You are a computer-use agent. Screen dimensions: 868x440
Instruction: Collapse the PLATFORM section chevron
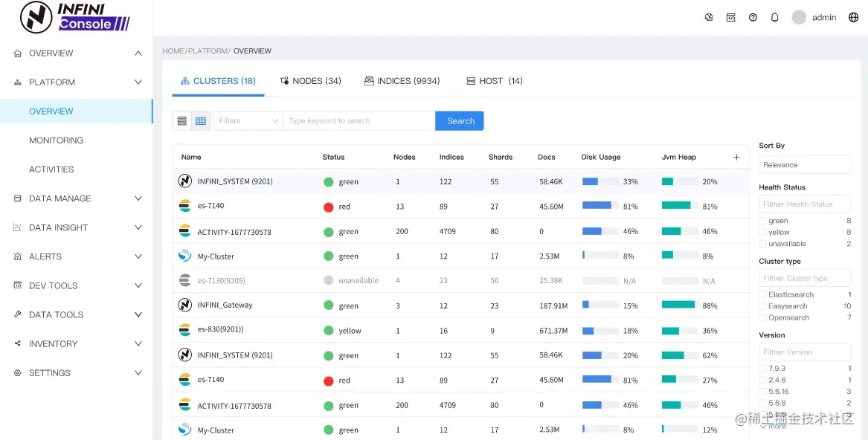click(x=138, y=82)
